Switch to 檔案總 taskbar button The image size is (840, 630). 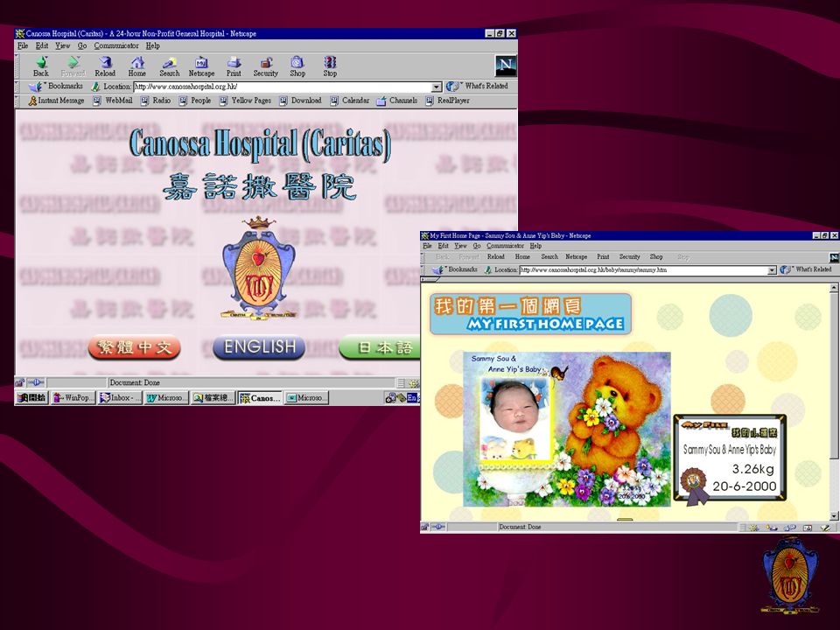click(x=213, y=398)
